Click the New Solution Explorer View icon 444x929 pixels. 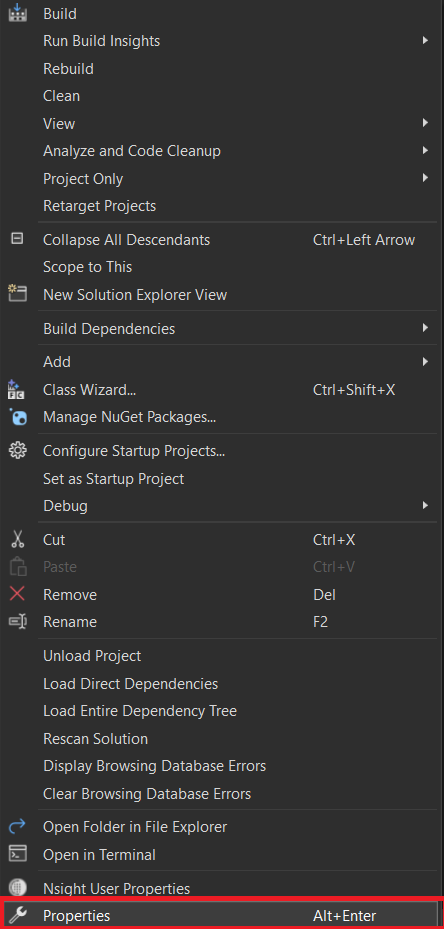(18, 293)
